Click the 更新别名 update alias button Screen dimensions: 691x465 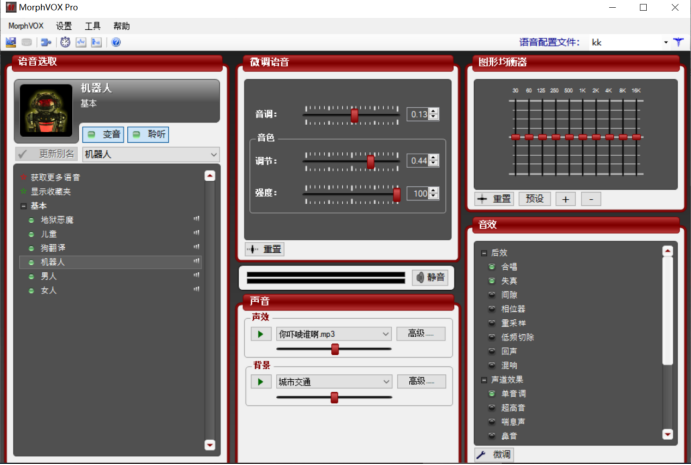47,154
